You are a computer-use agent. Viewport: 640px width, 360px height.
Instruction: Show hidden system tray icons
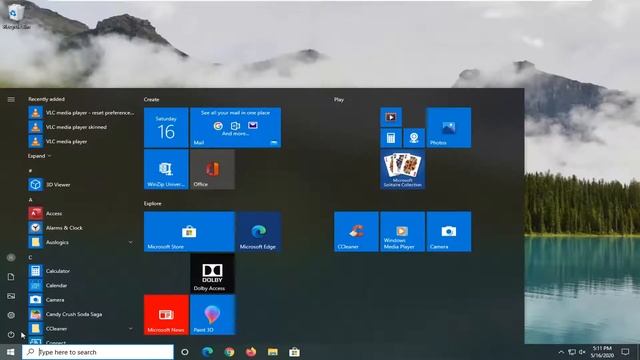pos(561,352)
